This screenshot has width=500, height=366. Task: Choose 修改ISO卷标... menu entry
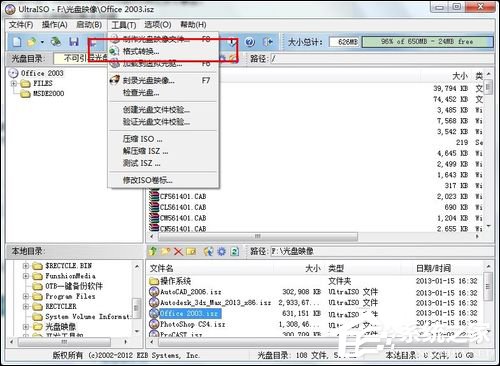tap(163, 180)
